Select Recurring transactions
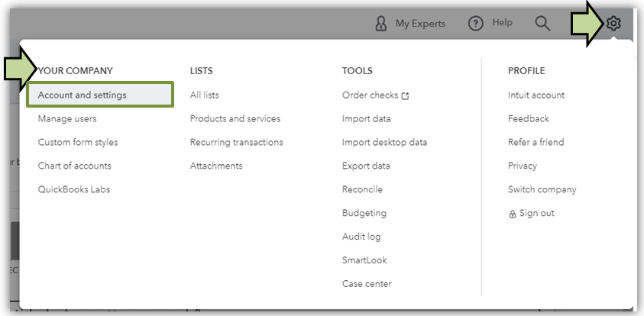The height and width of the screenshot is (316, 644). click(236, 143)
